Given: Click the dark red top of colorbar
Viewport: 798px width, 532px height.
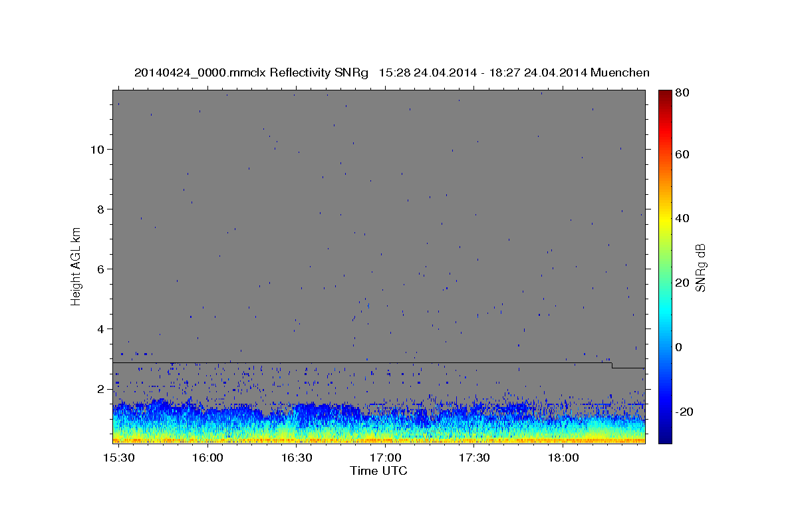Looking at the screenshot, I should point(664,93).
